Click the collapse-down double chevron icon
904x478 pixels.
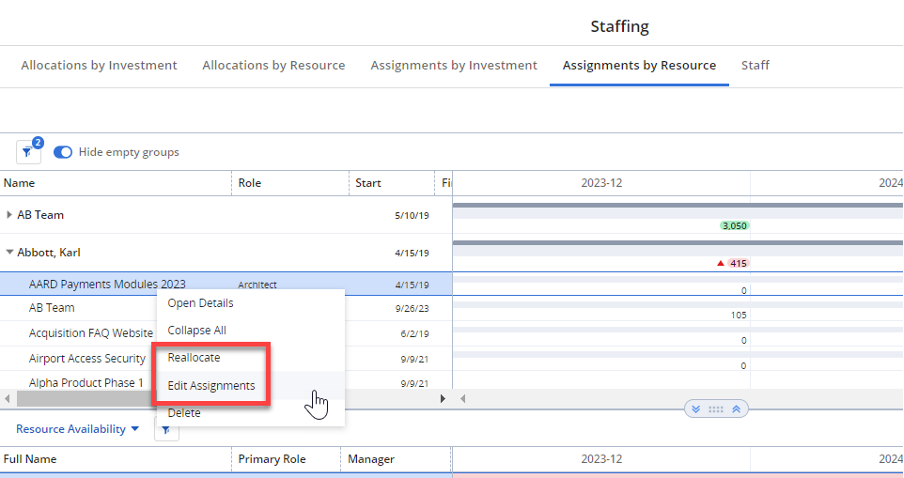(696, 409)
